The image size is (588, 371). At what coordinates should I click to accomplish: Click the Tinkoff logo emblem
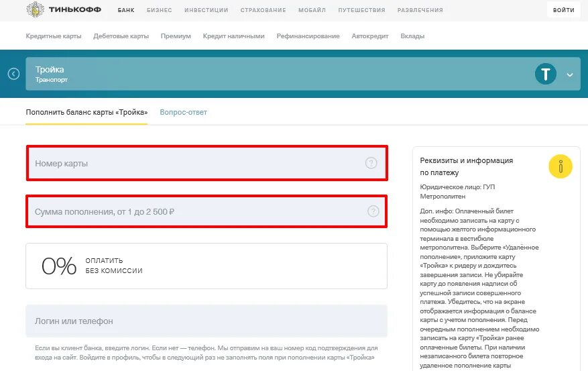click(x=36, y=9)
